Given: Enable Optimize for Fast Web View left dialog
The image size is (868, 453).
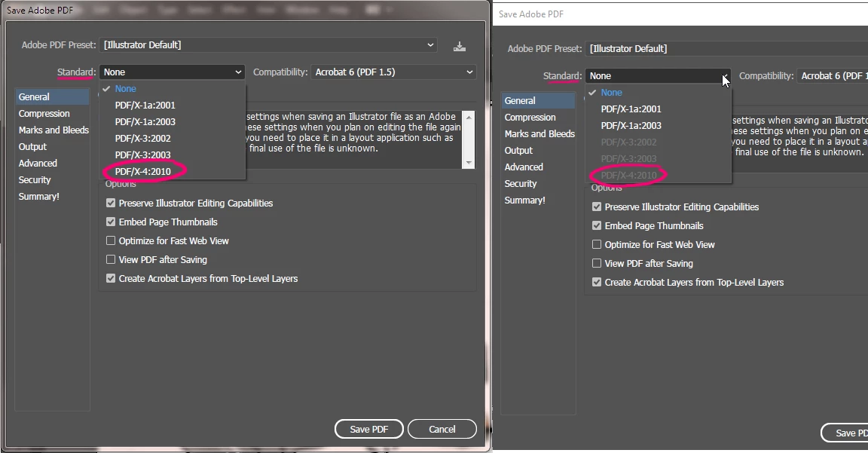Looking at the screenshot, I should coord(111,241).
